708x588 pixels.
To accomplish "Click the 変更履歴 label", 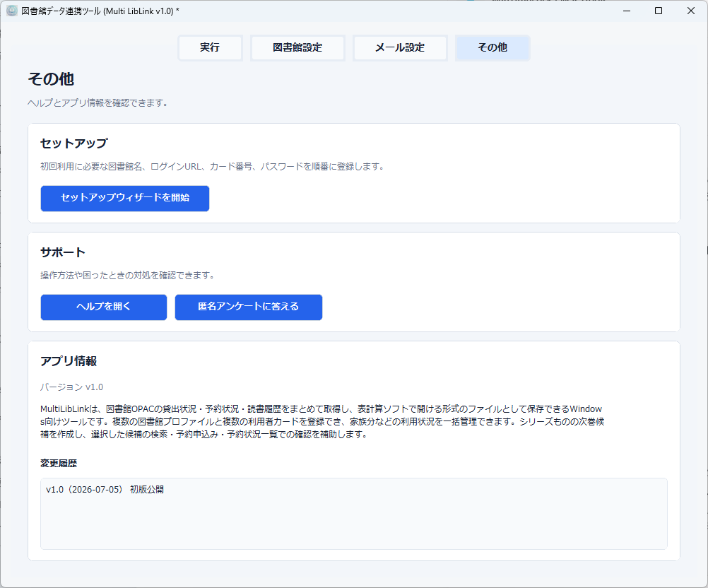I will coord(59,464).
